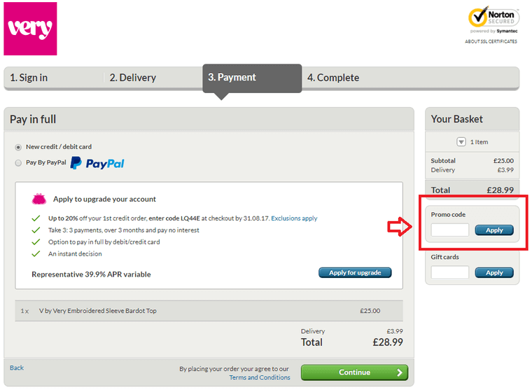This screenshot has height=392, width=532.
Task: Click the Very logo
Action: pyautogui.click(x=30, y=29)
